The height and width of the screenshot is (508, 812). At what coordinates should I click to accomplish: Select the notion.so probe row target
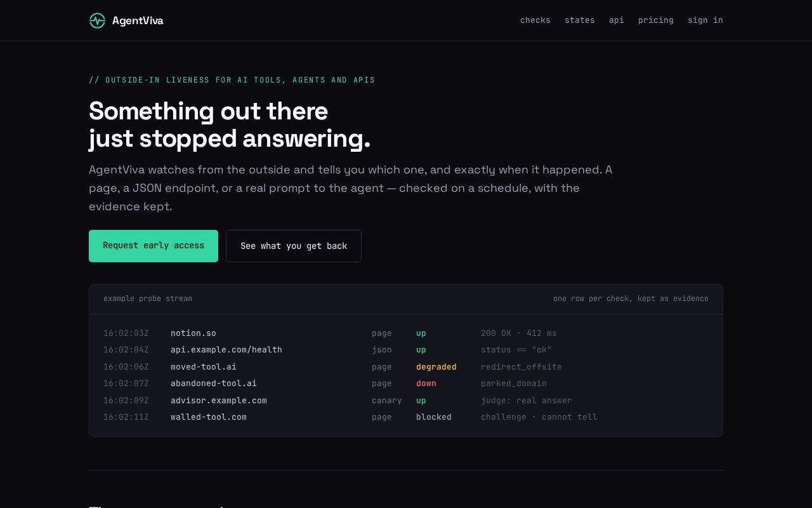[x=193, y=333]
